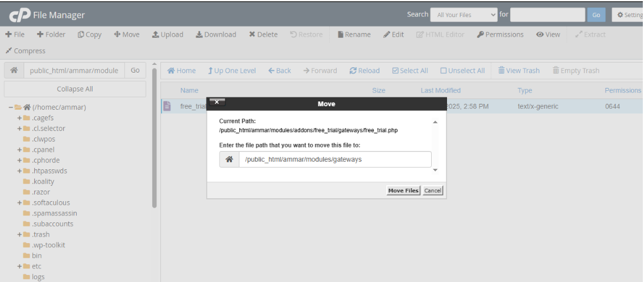Collapse the /homec/ammar root folder
644x282 pixels.
click(11, 107)
